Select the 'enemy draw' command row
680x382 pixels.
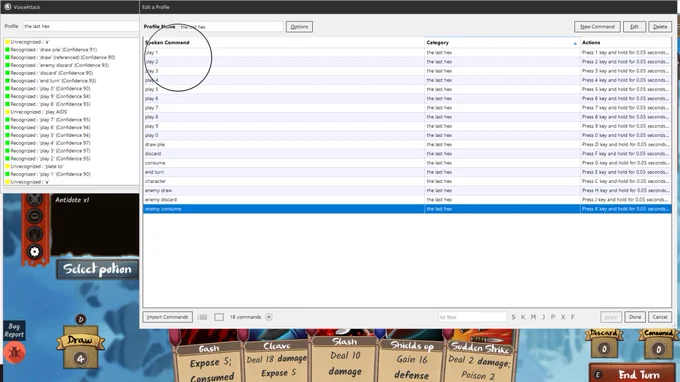tap(407, 190)
